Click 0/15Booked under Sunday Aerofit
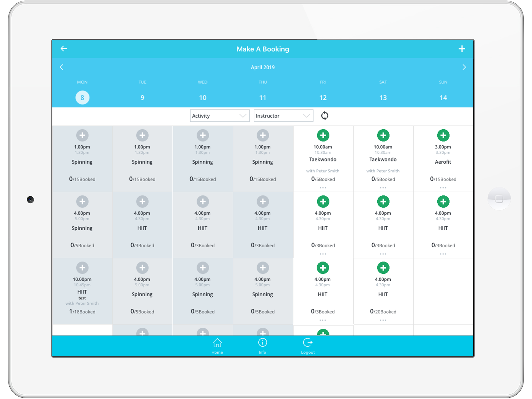 click(x=443, y=179)
